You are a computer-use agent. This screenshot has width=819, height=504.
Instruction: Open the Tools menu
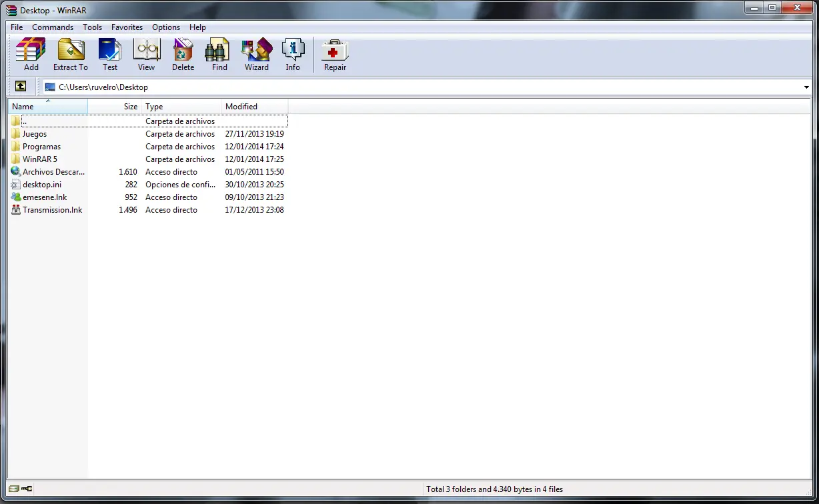click(x=93, y=27)
